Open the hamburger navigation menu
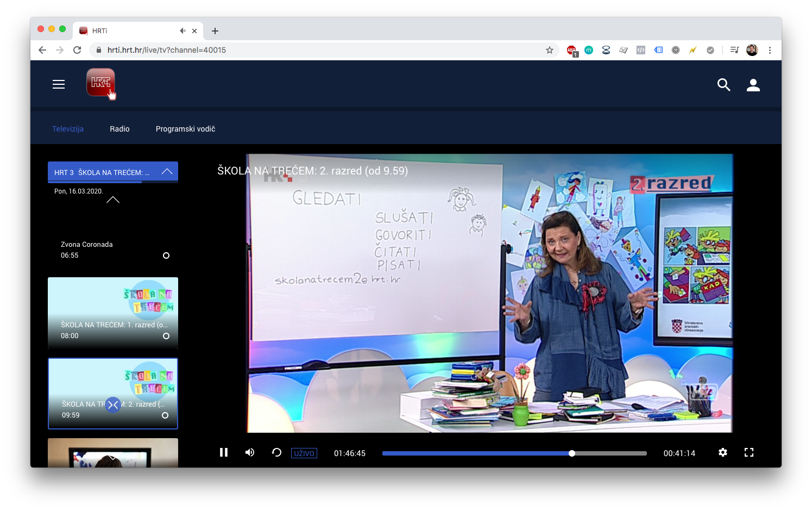The width and height of the screenshot is (812, 511). pos(59,84)
